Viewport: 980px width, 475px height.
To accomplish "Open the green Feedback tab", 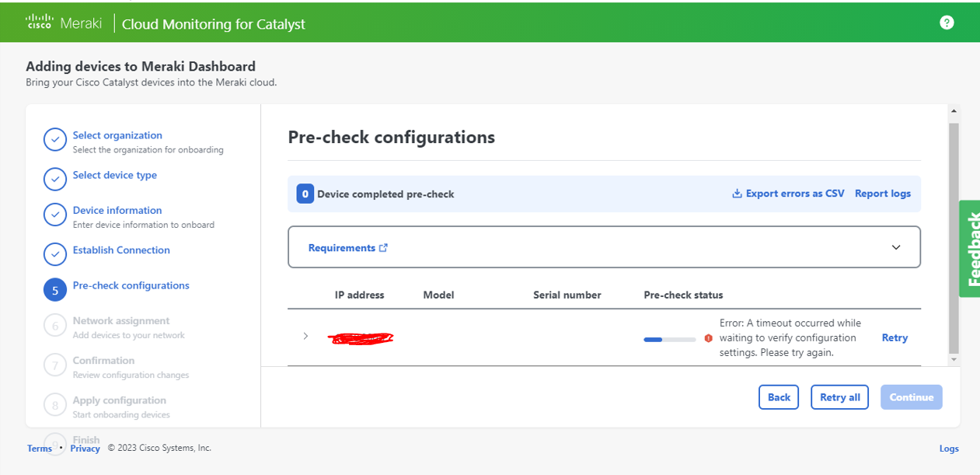I will pyautogui.click(x=970, y=249).
